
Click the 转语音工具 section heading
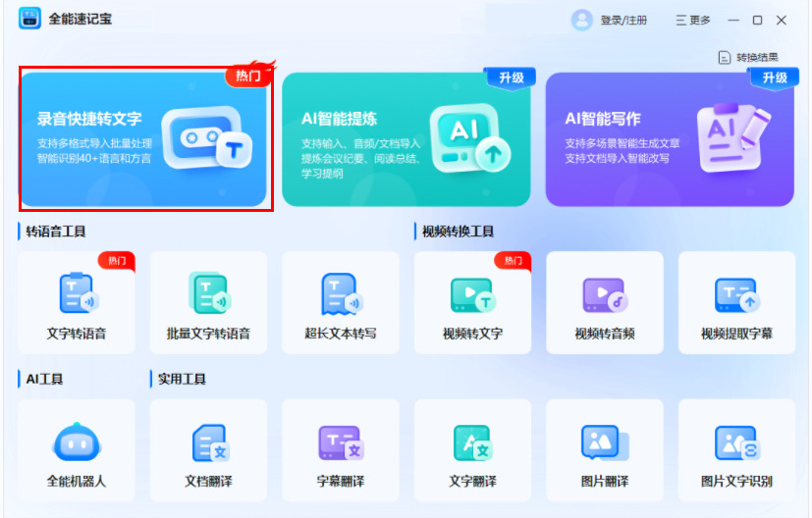click(x=55, y=232)
